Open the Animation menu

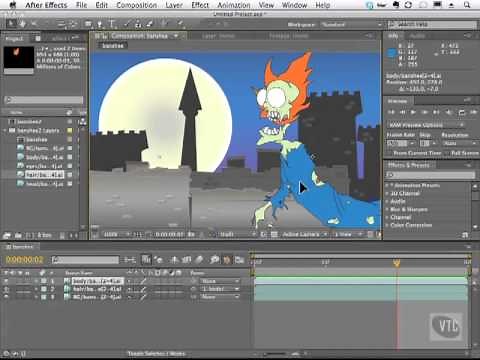234,5
